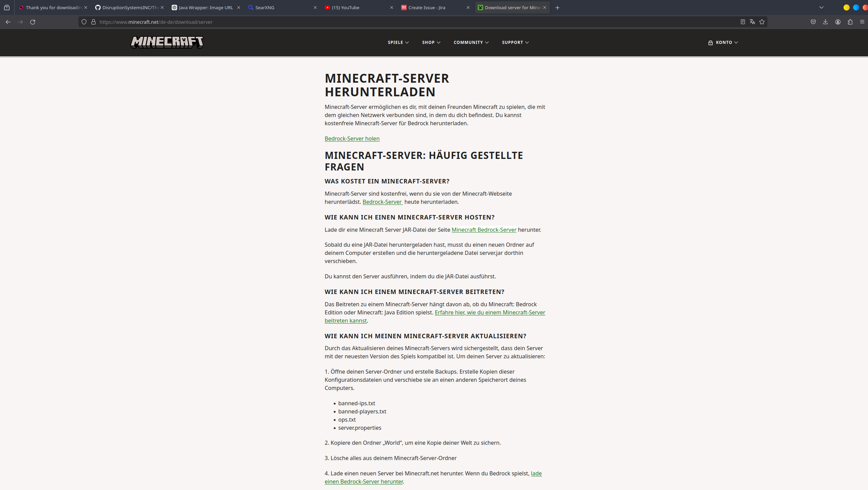The width and height of the screenshot is (868, 490).
Task: Open the extensions puzzle icon
Action: click(x=850, y=22)
